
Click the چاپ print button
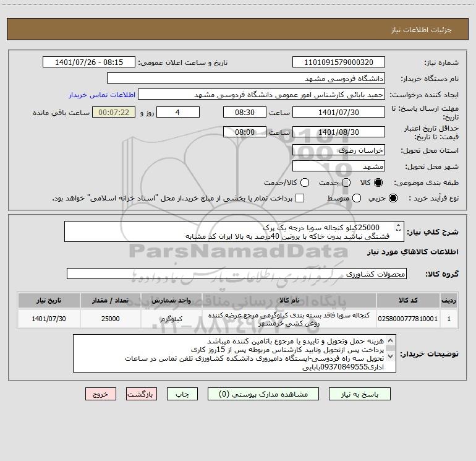182,394
